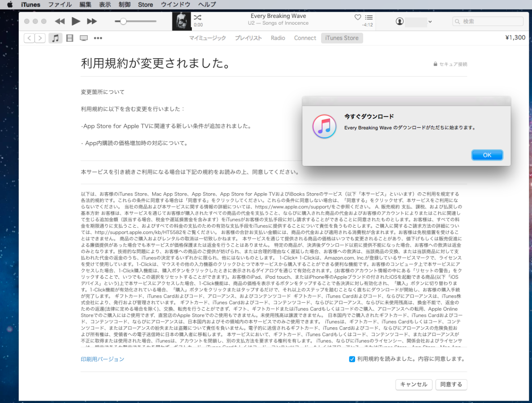Open the 編集 menu
This screenshot has height=403, width=532.
(85, 4)
